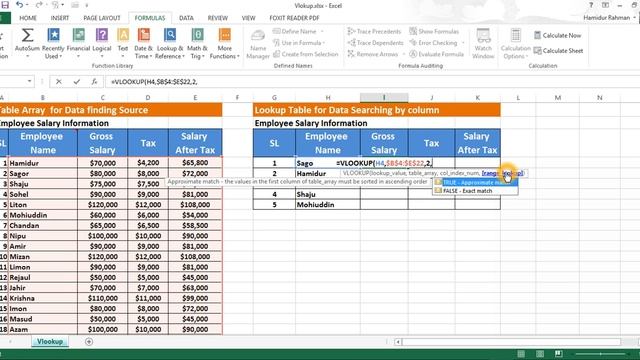This screenshot has height=360, width=640.
Task: Switch to PAGE LAYOUT tab
Action: coord(102,18)
